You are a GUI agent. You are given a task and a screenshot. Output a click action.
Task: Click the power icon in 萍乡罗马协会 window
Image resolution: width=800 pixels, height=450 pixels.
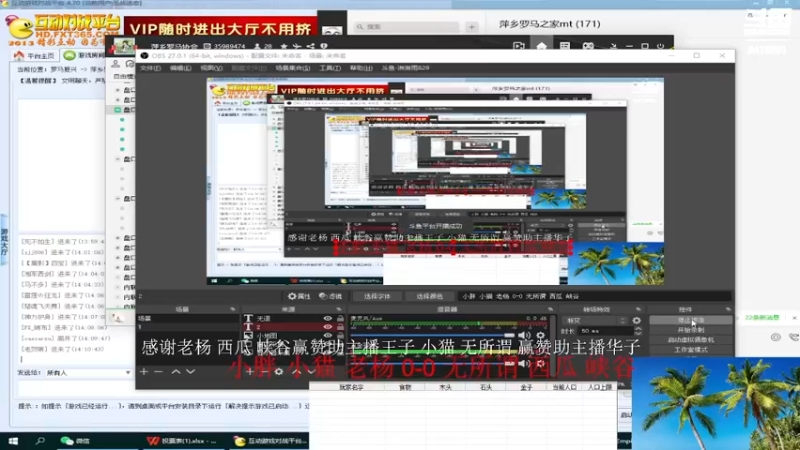click(661, 46)
